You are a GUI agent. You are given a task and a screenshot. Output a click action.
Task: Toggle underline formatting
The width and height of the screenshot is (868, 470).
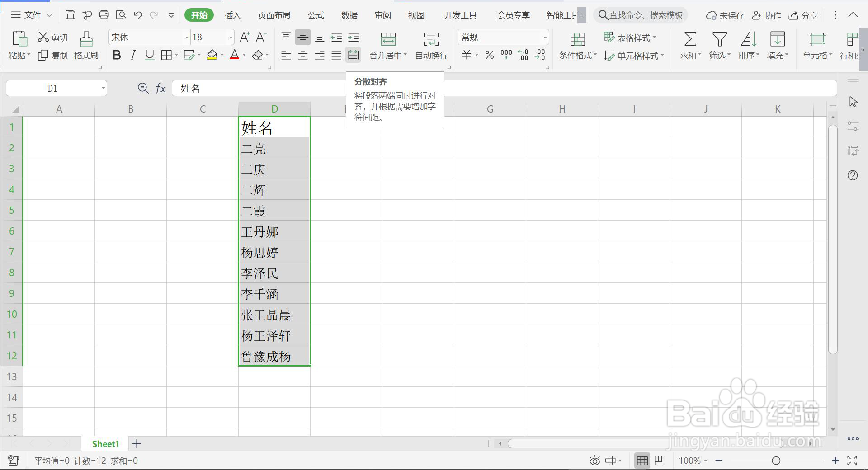pyautogui.click(x=149, y=55)
